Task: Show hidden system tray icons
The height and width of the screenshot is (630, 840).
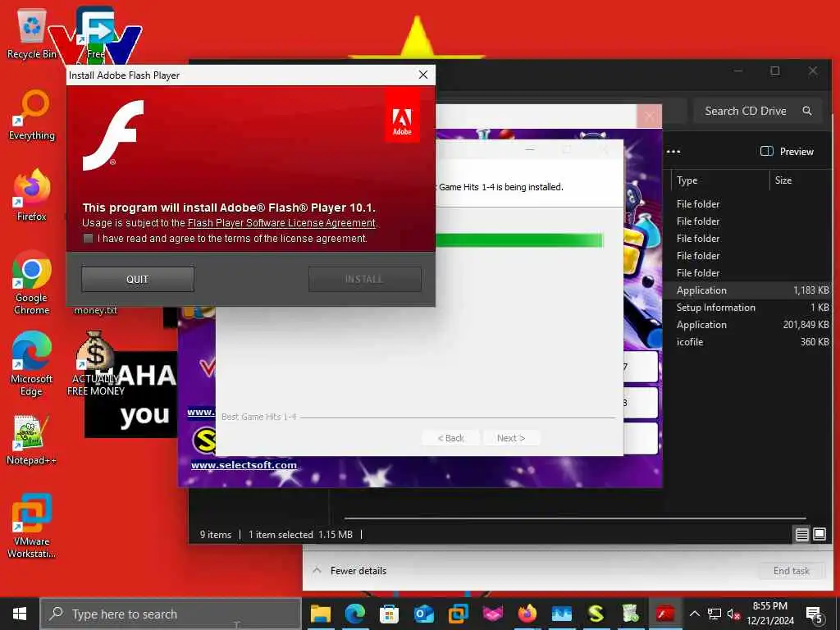Action: pyautogui.click(x=694, y=614)
